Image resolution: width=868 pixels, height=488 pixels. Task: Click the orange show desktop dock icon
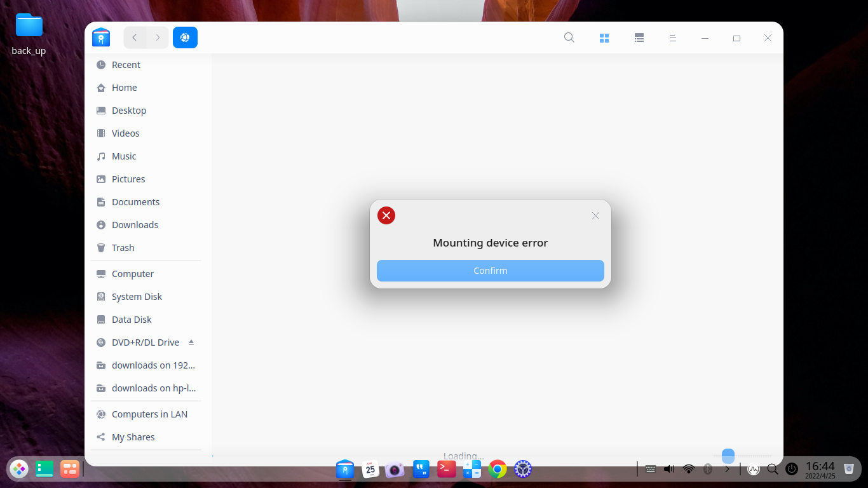(69, 470)
